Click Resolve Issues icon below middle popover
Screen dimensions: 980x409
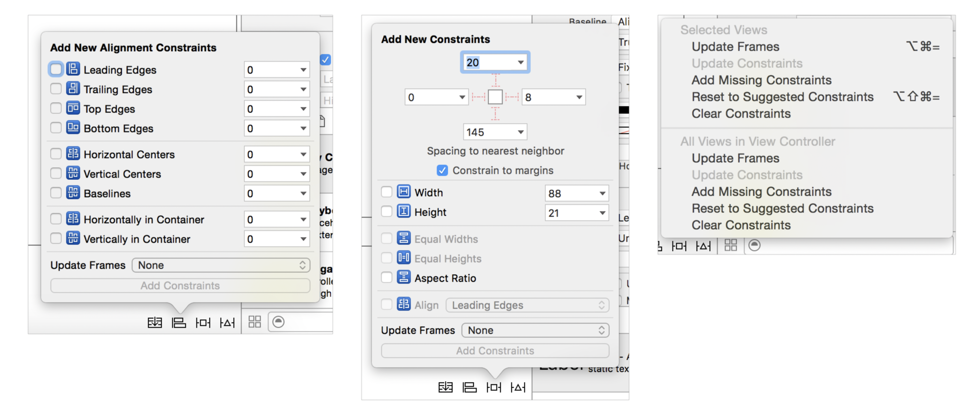point(518,387)
